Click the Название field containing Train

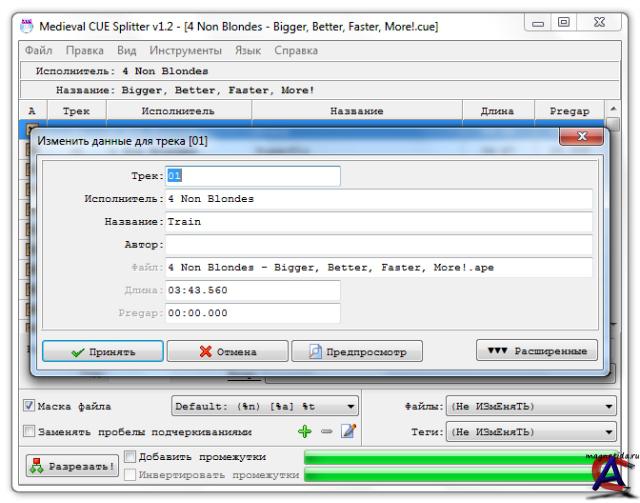[x=378, y=221]
